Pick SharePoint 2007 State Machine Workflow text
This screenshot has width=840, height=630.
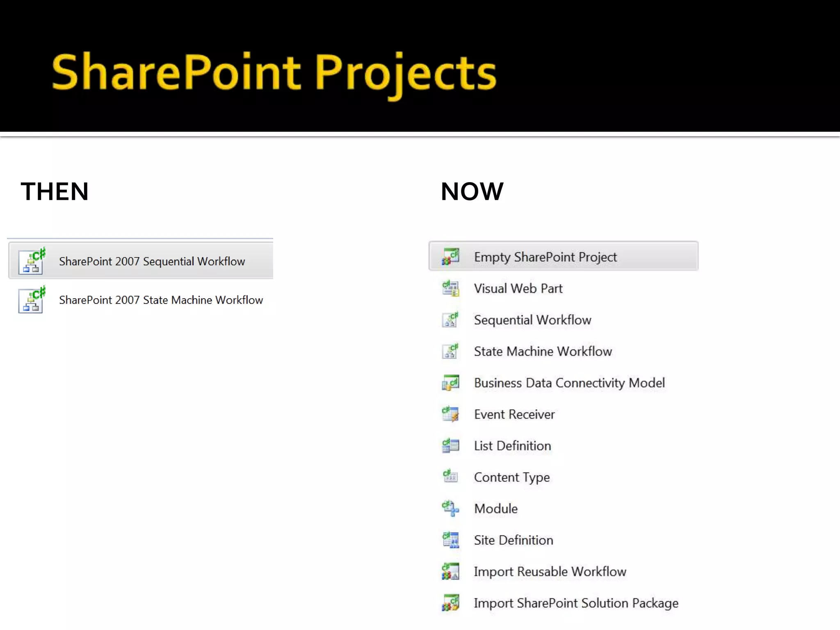161,300
